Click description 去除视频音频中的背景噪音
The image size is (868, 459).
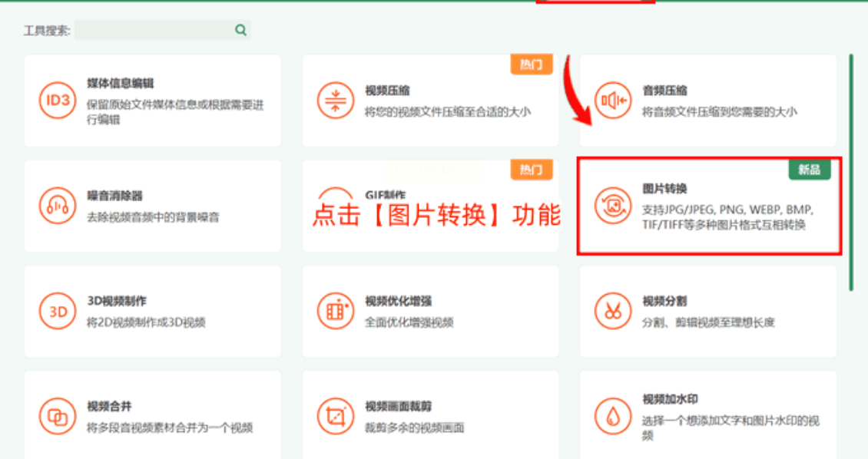[x=153, y=217]
